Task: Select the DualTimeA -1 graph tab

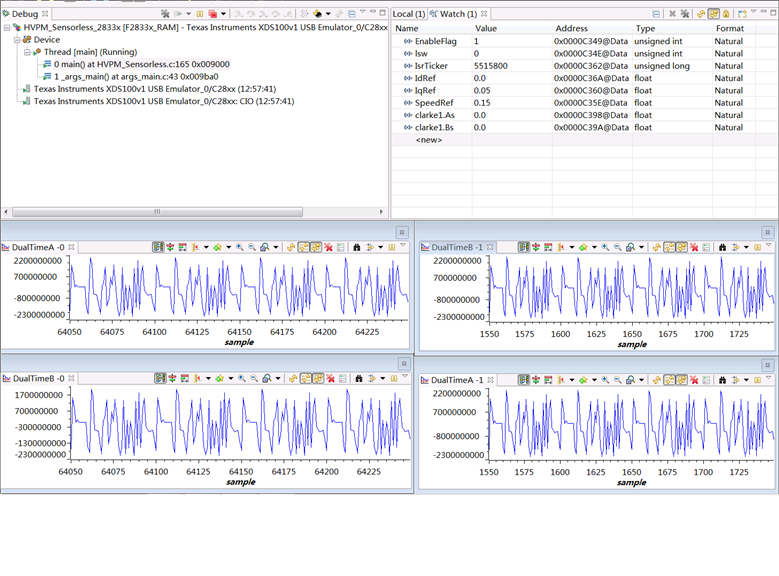Action: tap(457, 380)
